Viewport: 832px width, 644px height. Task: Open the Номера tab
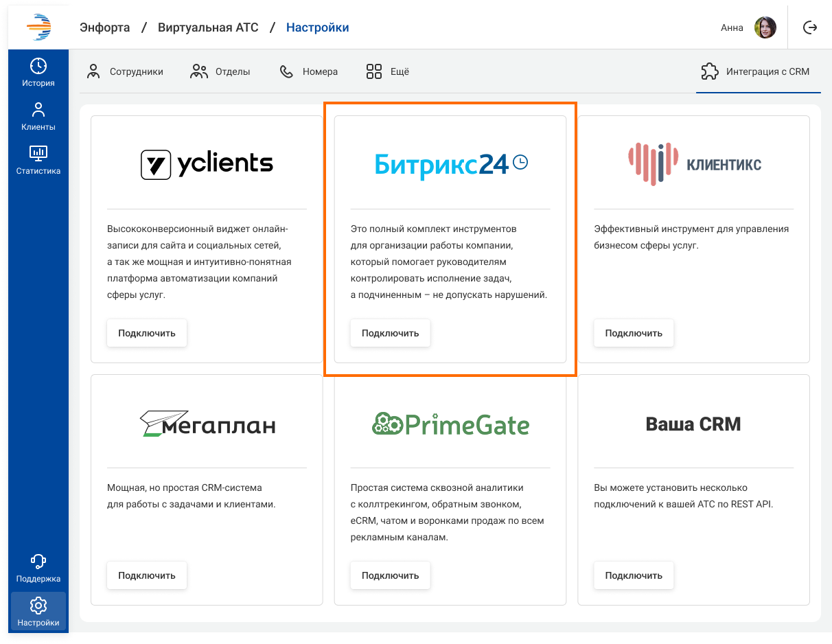point(309,71)
